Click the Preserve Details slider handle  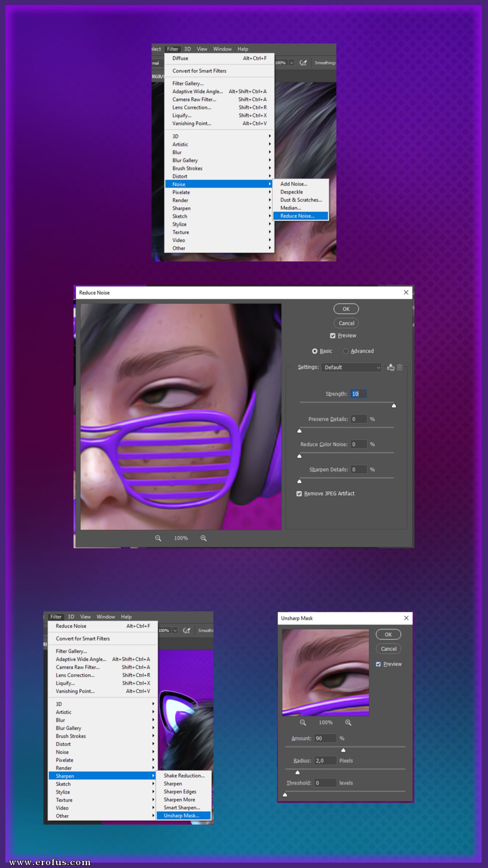pos(300,431)
